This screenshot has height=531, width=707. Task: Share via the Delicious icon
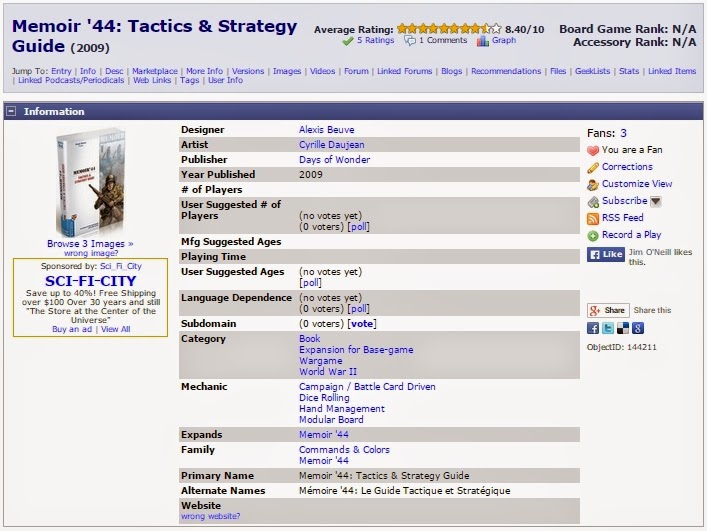(623, 328)
